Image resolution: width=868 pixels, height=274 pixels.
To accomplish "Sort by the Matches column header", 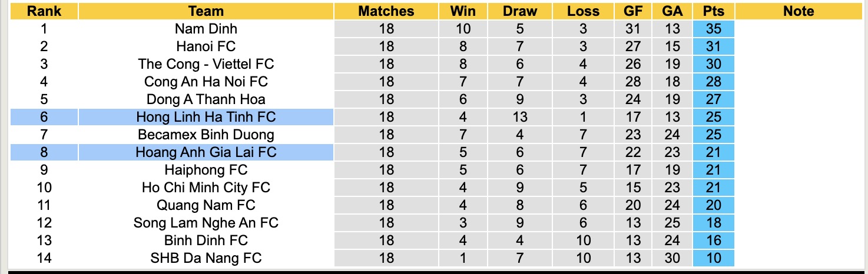I will pos(386,11).
